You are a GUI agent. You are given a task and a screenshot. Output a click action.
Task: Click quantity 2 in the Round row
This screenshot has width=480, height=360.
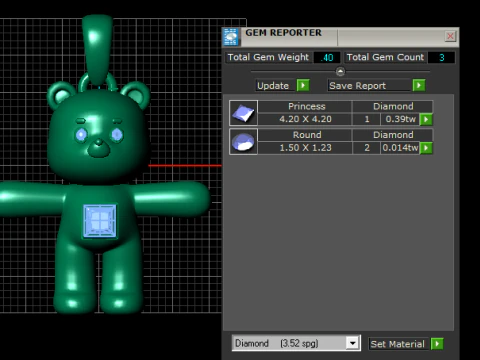pyautogui.click(x=367, y=147)
